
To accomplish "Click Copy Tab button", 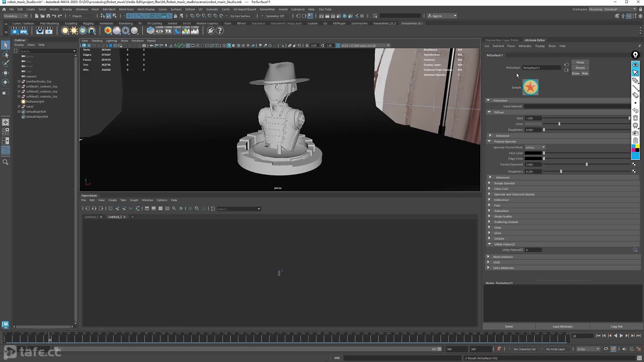I will point(616,326).
